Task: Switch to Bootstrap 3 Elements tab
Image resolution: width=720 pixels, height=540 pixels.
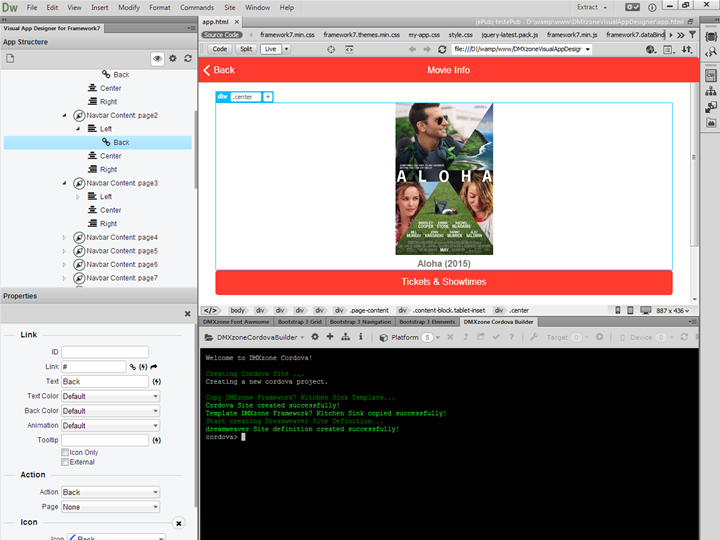Action: point(427,322)
